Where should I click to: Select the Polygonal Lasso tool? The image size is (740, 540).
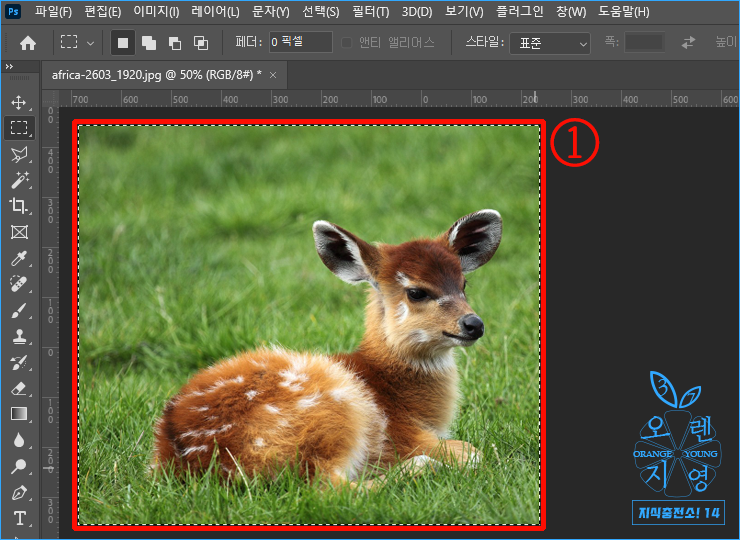coord(19,154)
